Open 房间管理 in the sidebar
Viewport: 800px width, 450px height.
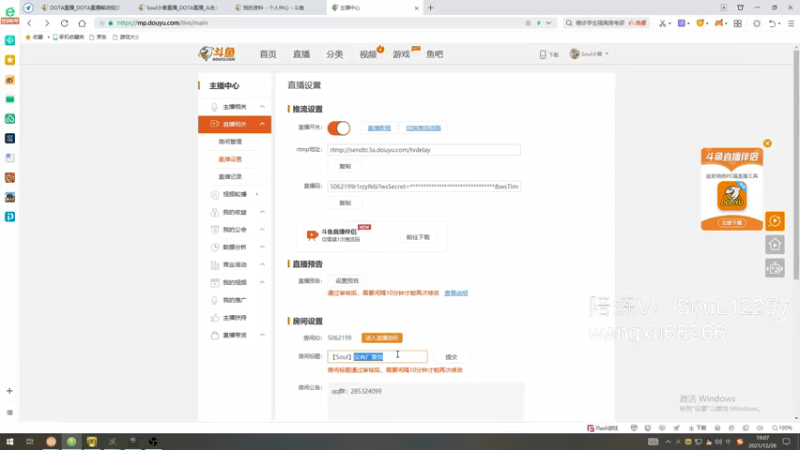[230, 142]
